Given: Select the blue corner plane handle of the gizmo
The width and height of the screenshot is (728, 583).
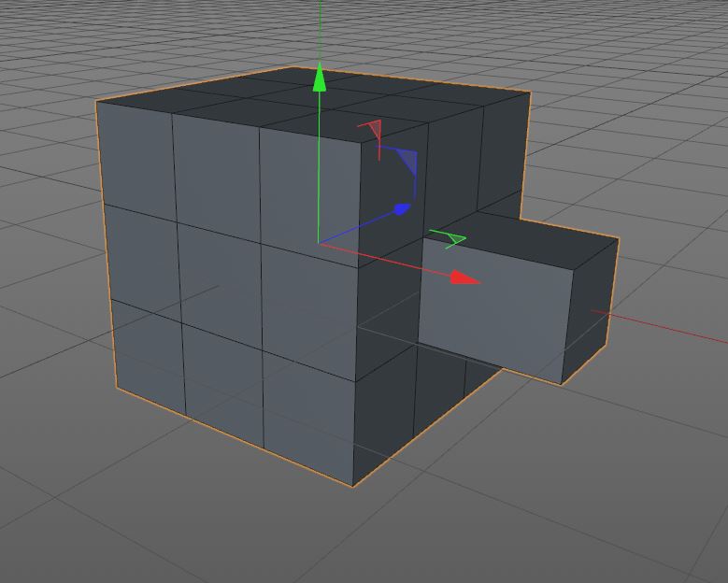Looking at the screenshot, I should pos(406,164).
